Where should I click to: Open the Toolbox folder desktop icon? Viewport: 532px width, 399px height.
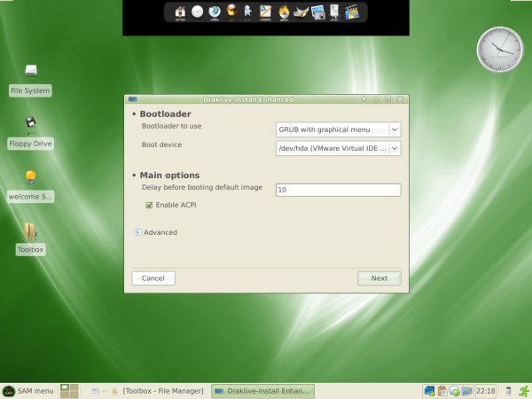click(x=30, y=231)
